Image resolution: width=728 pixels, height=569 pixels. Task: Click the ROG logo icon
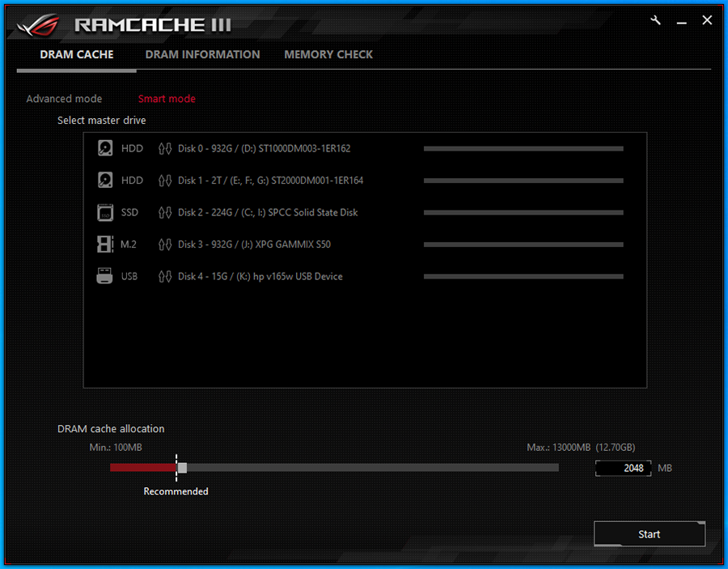click(x=39, y=25)
